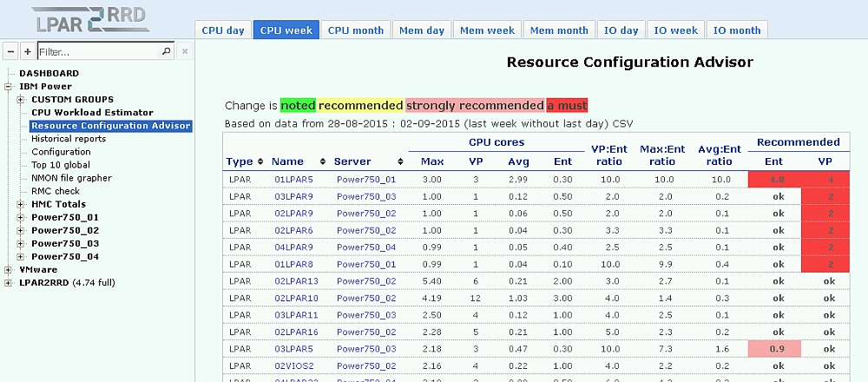Expand the LPAR2RRD (4.74 full) node
Screen dimensions: 868x382
[8, 283]
